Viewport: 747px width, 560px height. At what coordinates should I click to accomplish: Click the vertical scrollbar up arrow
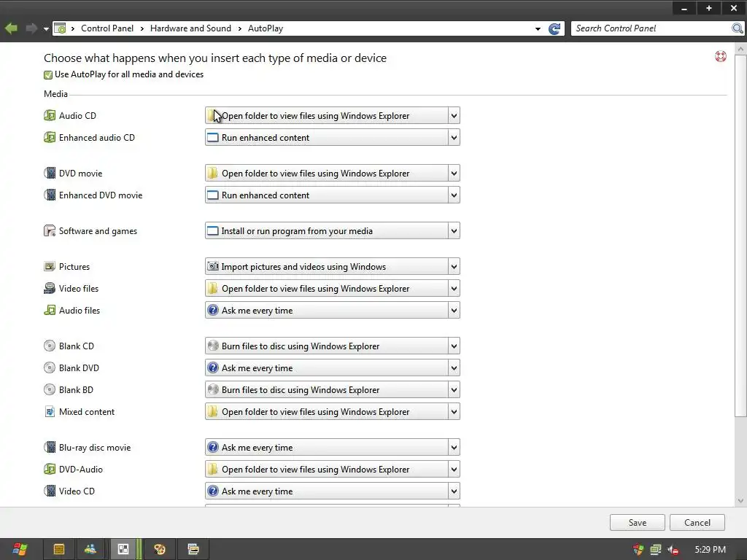[740, 49]
